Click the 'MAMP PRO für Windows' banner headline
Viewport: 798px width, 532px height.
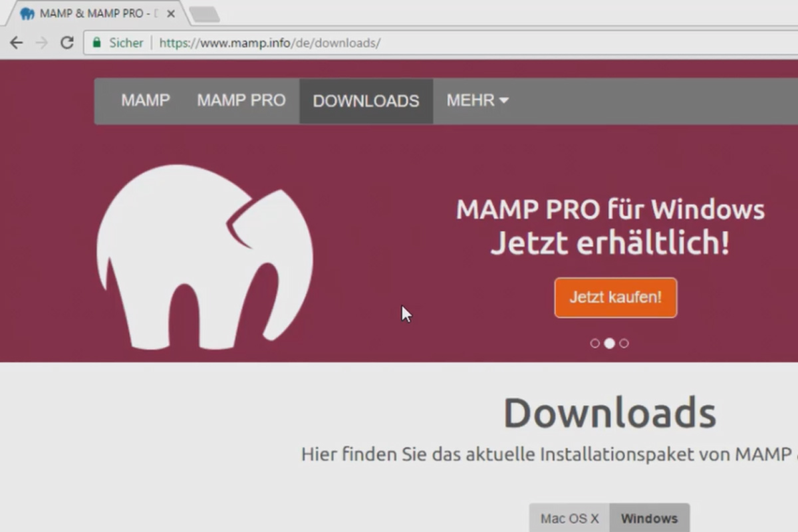[x=610, y=210]
